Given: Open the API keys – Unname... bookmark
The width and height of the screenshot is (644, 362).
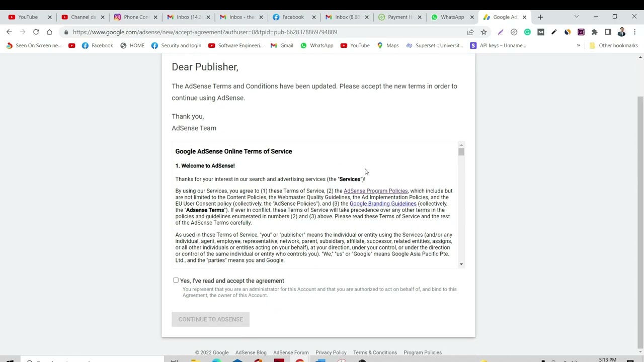Looking at the screenshot, I should pyautogui.click(x=498, y=46).
